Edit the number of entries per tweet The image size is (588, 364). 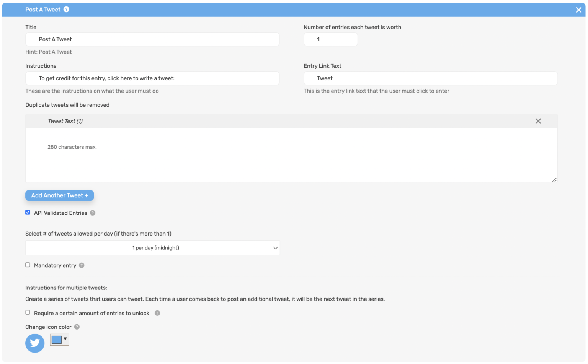[x=330, y=39]
